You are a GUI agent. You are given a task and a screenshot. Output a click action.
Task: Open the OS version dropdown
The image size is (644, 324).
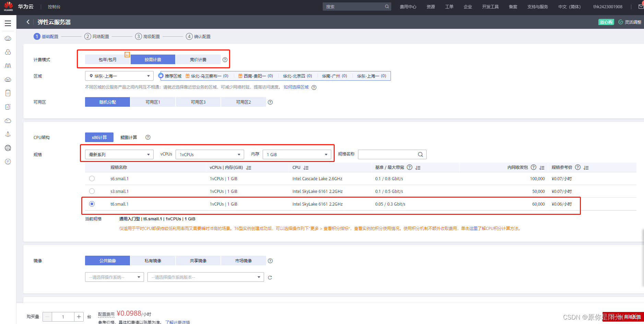click(206, 277)
